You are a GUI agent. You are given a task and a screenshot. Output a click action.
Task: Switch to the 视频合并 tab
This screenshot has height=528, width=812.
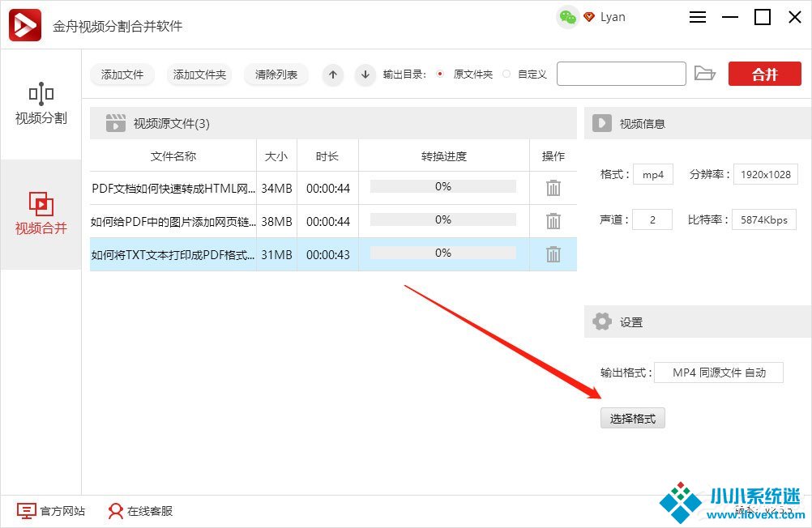(x=41, y=214)
